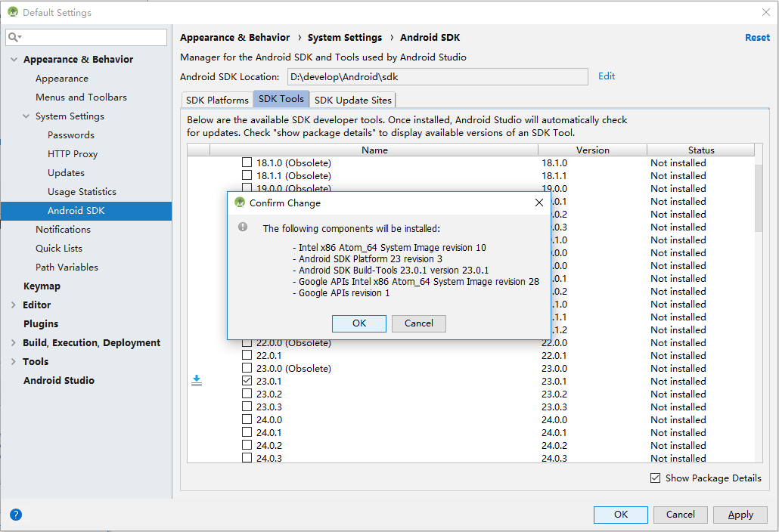Viewport: 779px width, 532px height.
Task: Uncheck the 23.0.1 build tools checkbox
Action: point(247,381)
